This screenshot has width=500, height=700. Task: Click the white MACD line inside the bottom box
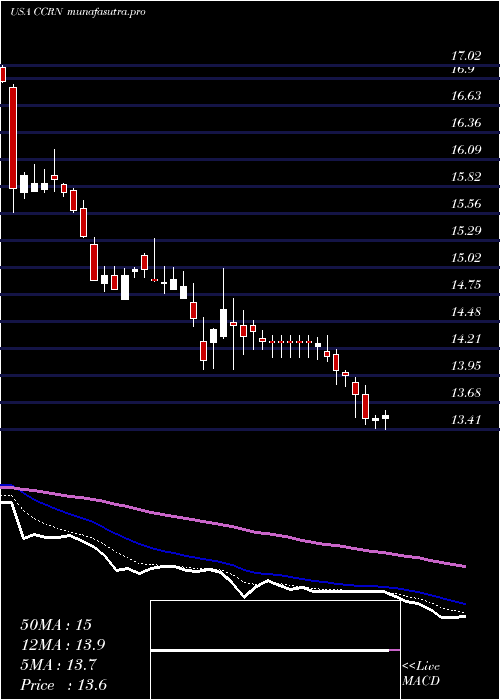[x=270, y=651]
